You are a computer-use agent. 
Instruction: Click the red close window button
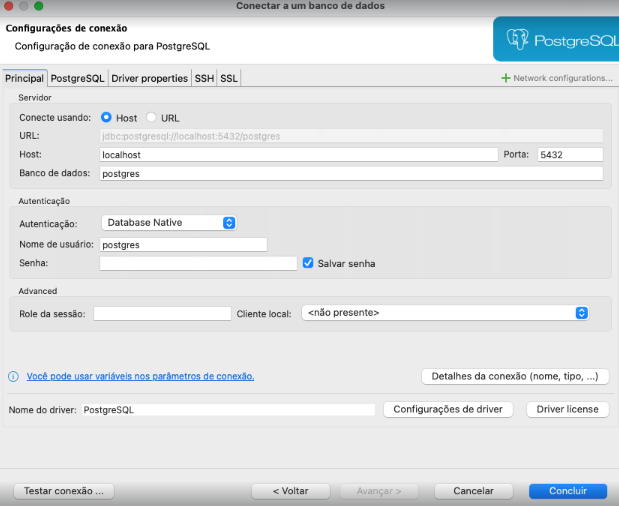tap(8, 6)
